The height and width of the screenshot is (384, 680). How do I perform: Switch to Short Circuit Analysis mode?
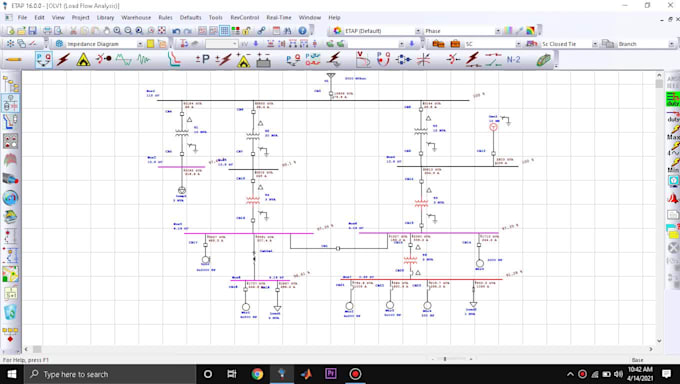(x=64, y=59)
